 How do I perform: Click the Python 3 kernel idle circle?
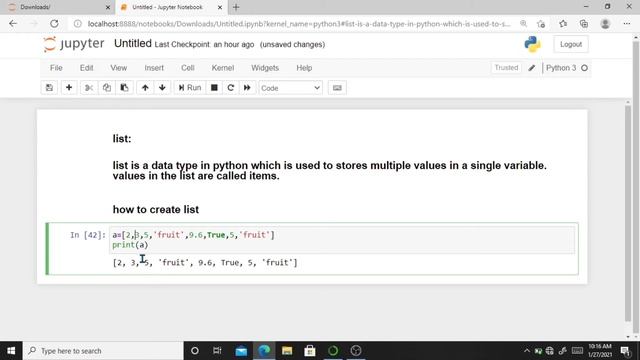(584, 68)
